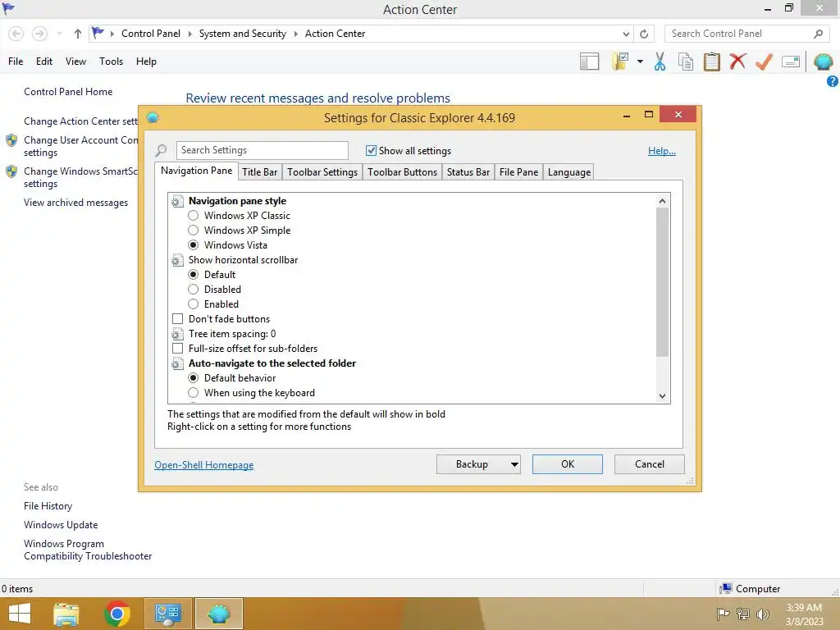840x630 pixels.
Task: Click the Action Center flag tray icon
Action: 723,614
